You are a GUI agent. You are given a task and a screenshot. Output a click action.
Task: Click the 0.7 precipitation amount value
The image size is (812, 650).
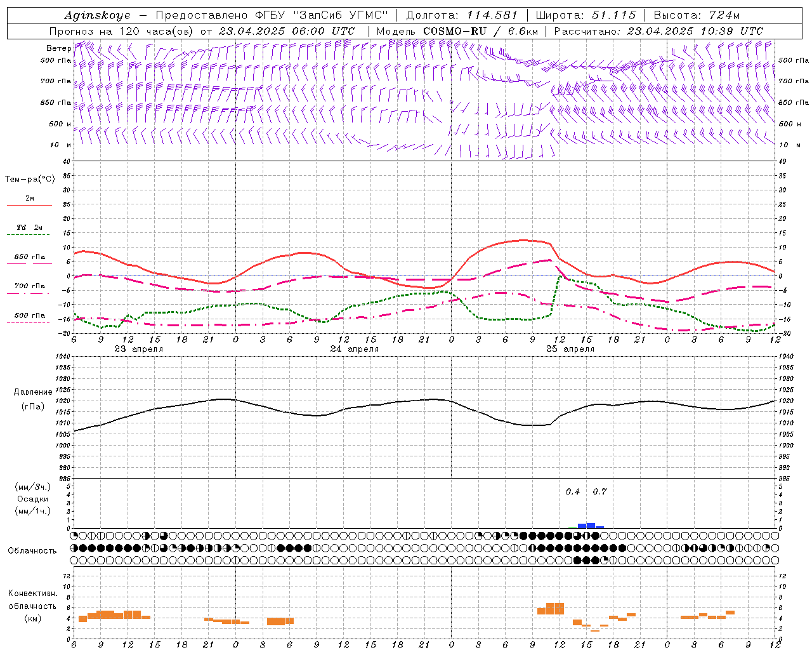(599, 491)
